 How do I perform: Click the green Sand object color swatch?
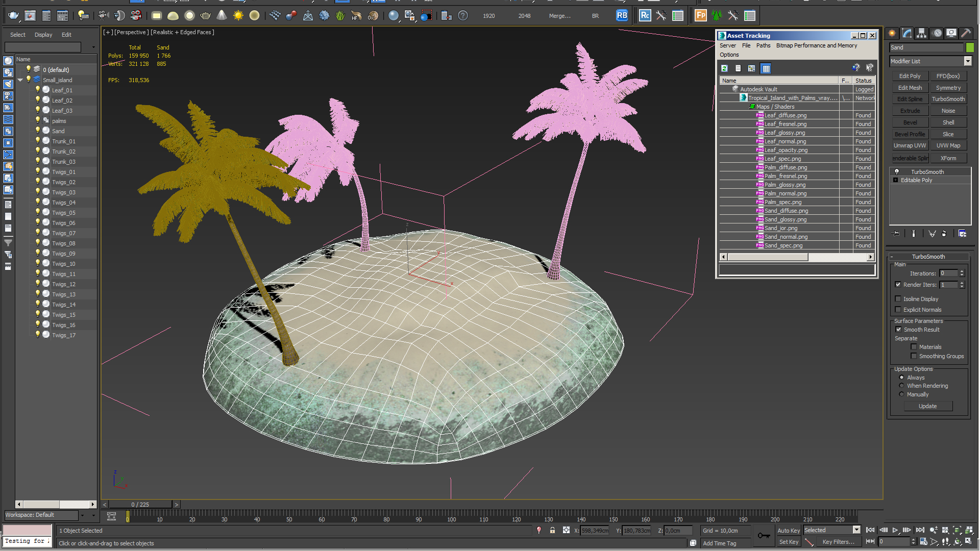tap(970, 47)
